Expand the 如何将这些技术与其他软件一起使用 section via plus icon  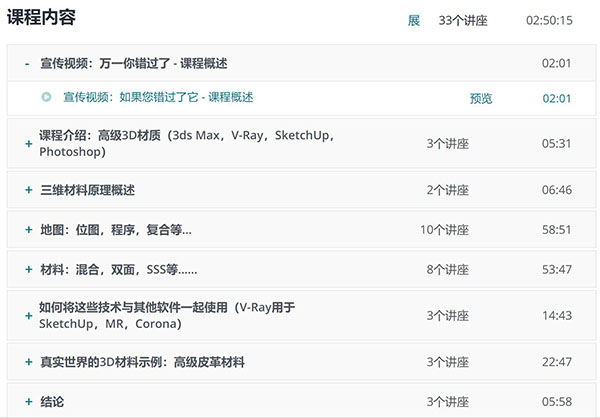pyautogui.click(x=28, y=315)
